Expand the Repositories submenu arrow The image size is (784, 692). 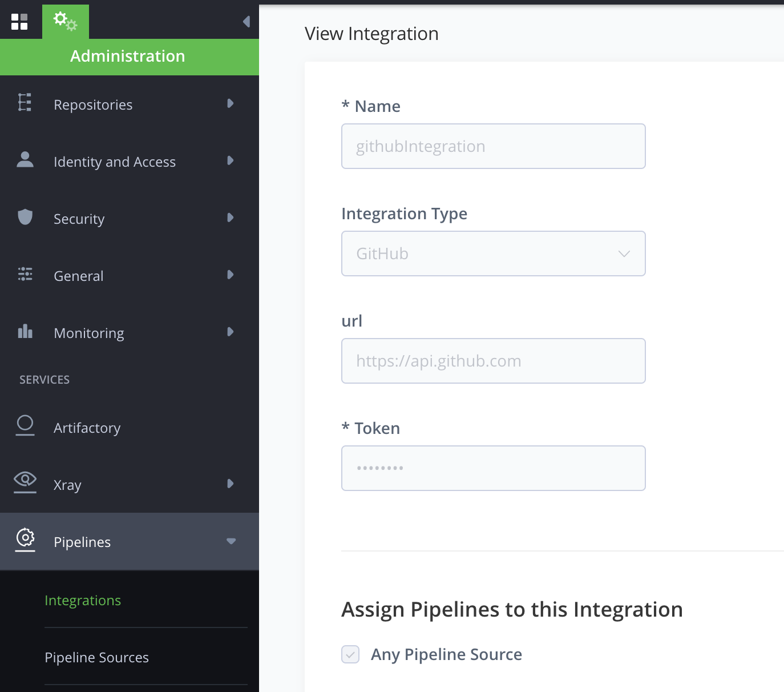point(231,103)
